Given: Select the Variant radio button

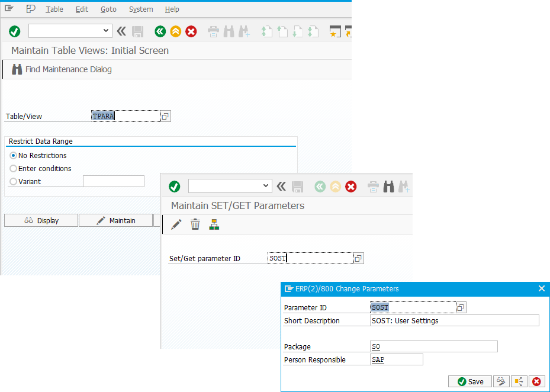Looking at the screenshot, I should (x=12, y=181).
